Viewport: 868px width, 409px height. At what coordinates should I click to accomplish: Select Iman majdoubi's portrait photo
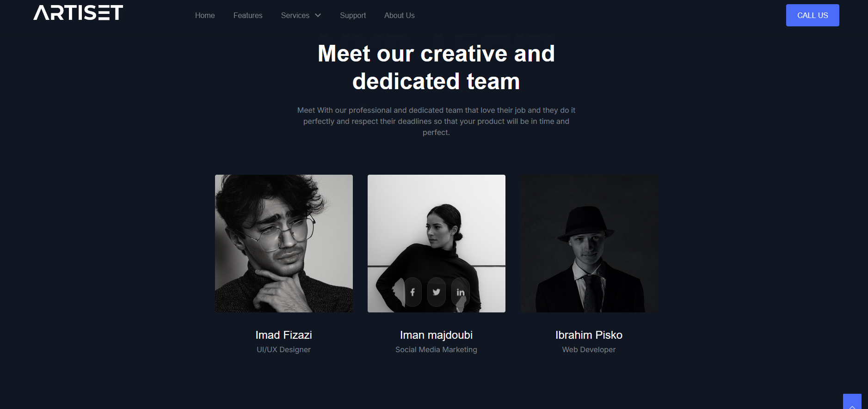pyautogui.click(x=437, y=244)
